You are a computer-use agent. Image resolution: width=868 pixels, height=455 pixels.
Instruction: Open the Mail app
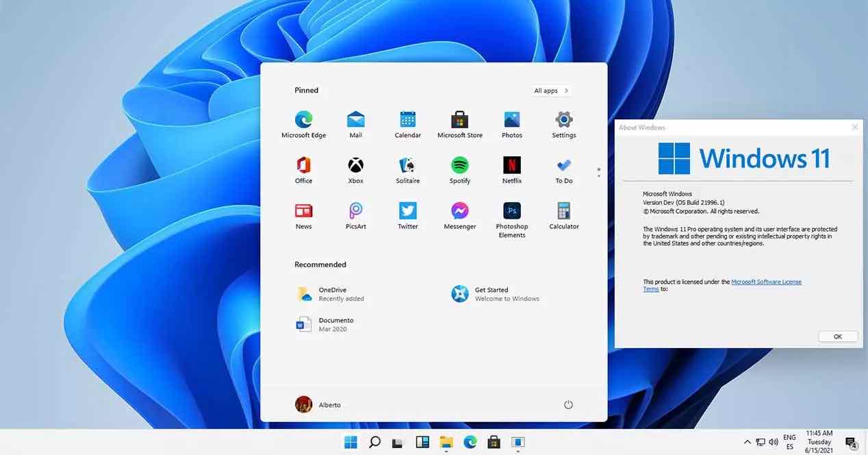pyautogui.click(x=356, y=124)
